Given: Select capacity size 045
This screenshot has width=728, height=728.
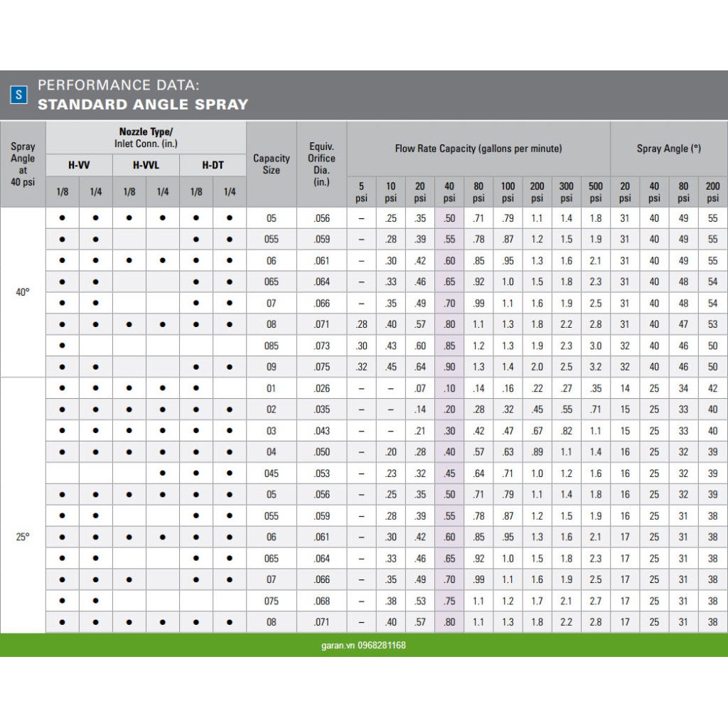Looking at the screenshot, I should [271, 473].
